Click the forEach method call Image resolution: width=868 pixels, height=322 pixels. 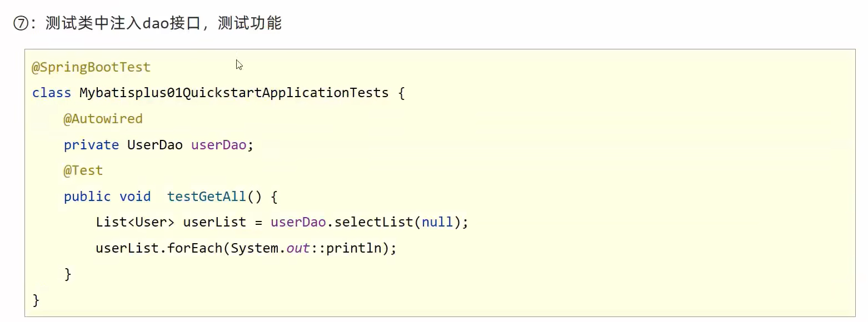(194, 248)
